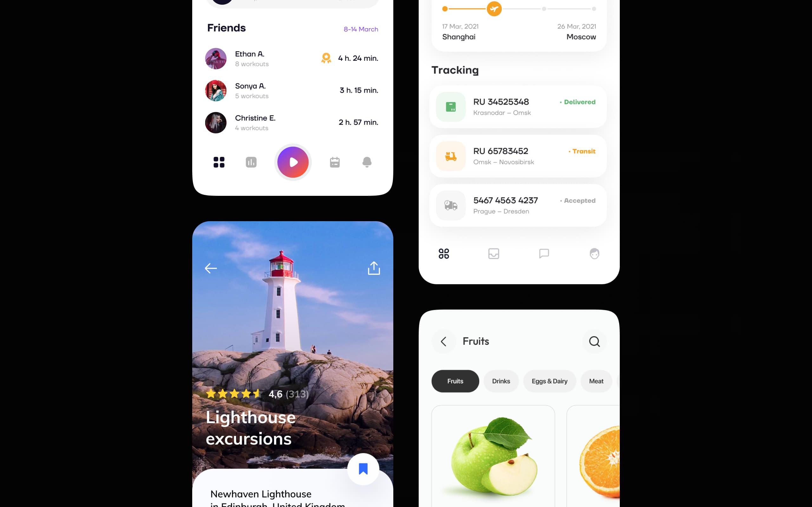This screenshot has width=812, height=507.
Task: Click the Meat filter button
Action: [596, 381]
